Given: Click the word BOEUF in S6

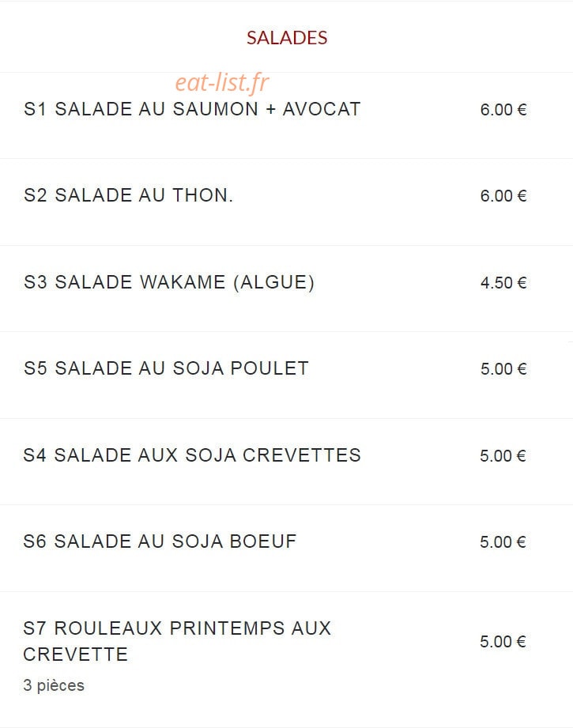Looking at the screenshot, I should pos(263,541).
